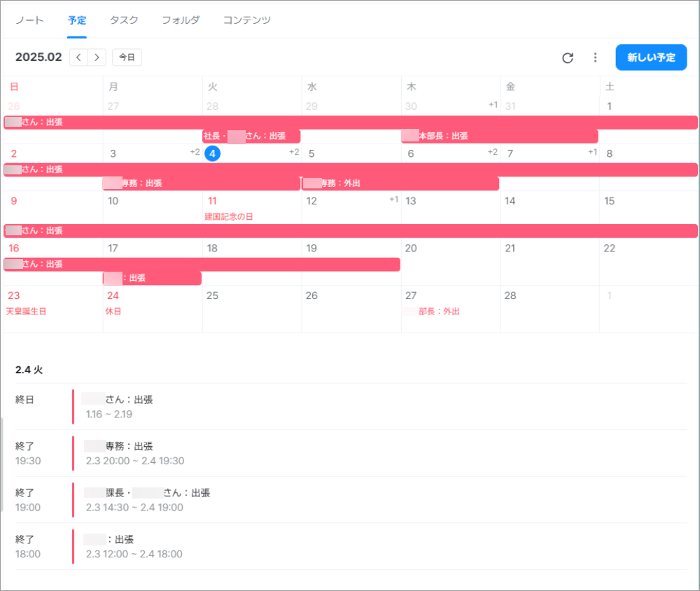The height and width of the screenshot is (591, 700).
Task: Open the 専務：外出 event bar
Action: tap(400, 183)
